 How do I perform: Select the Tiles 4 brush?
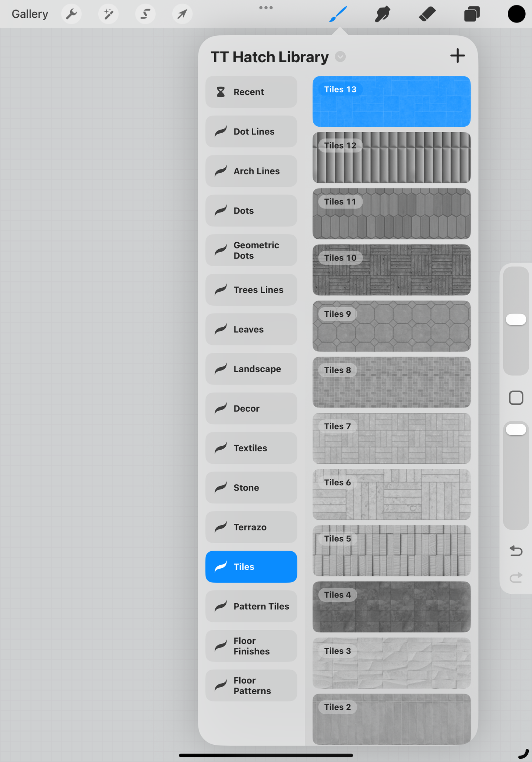click(391, 607)
